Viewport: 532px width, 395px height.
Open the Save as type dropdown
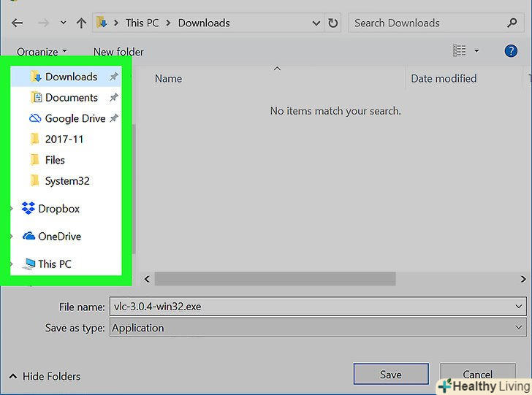pos(519,328)
